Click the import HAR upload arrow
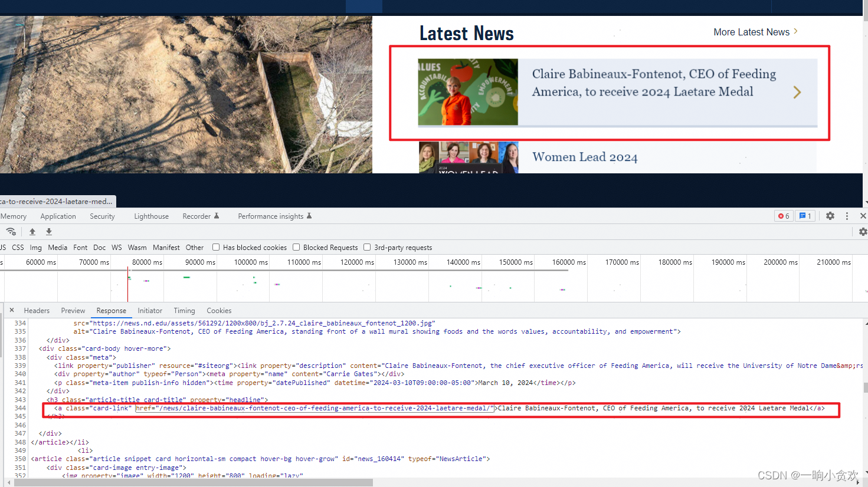 pos(32,232)
